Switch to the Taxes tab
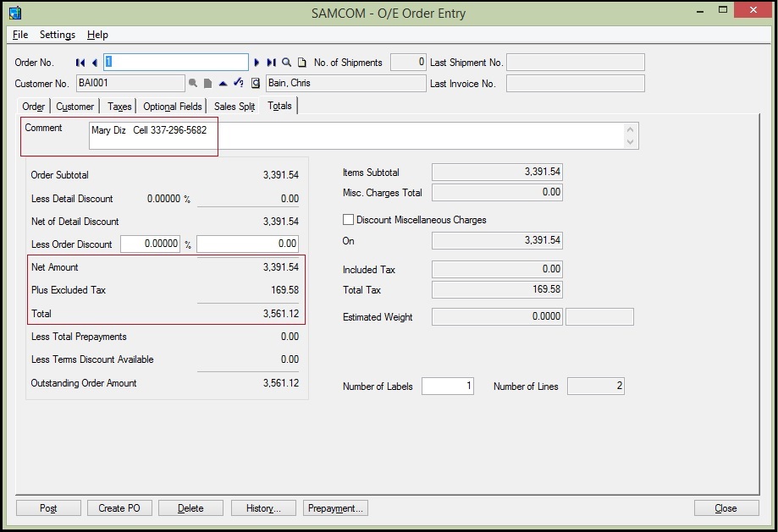The width and height of the screenshot is (778, 532). [x=119, y=107]
